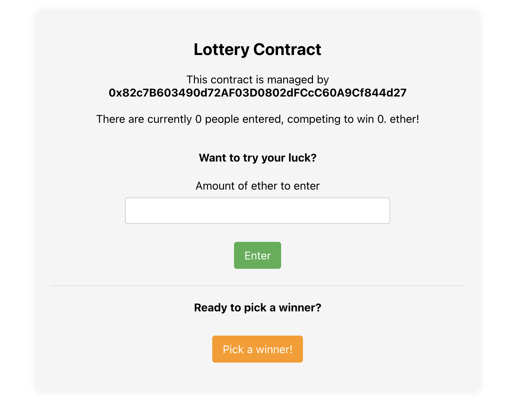Click the green Enter button
This screenshot has height=420, width=520.
pyautogui.click(x=257, y=255)
